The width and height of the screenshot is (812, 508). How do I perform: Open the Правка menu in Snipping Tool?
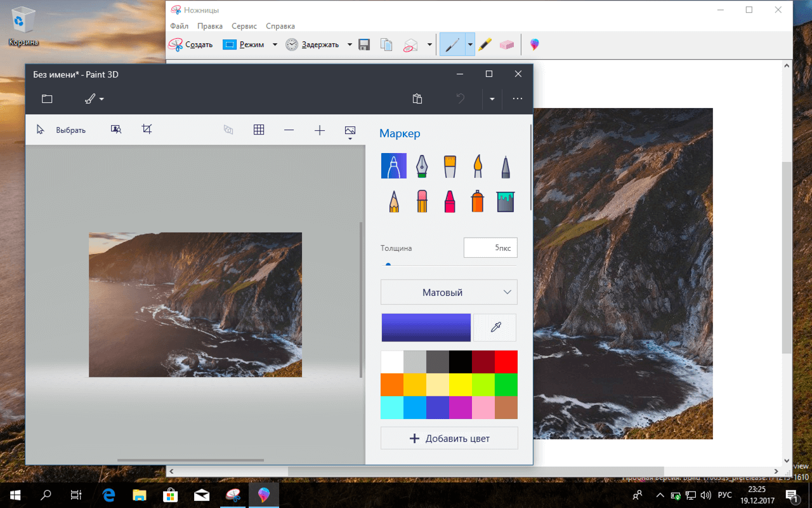coord(210,26)
